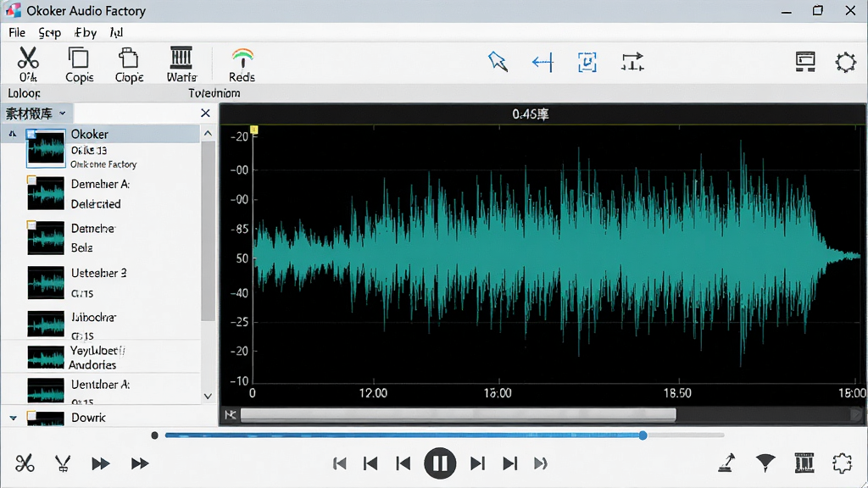868x488 pixels.
Task: Click the Loloop section label
Action: pyautogui.click(x=24, y=93)
